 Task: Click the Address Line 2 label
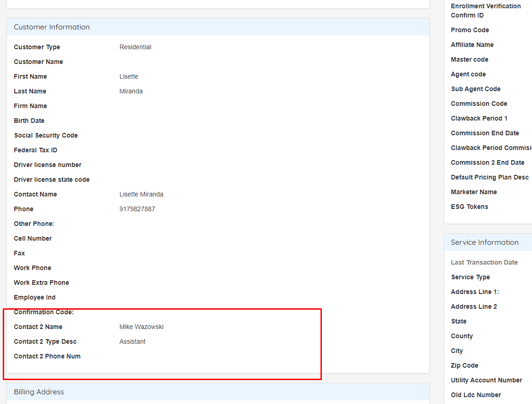(474, 306)
